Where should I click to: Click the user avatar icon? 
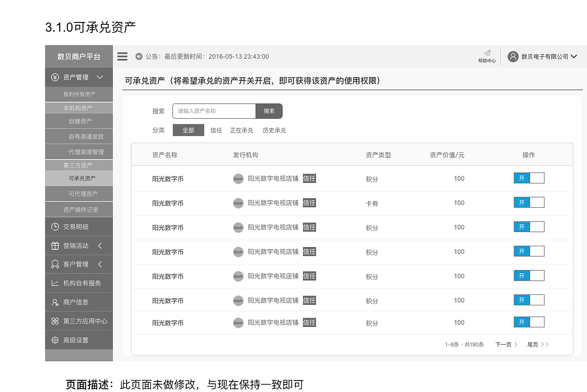[513, 56]
